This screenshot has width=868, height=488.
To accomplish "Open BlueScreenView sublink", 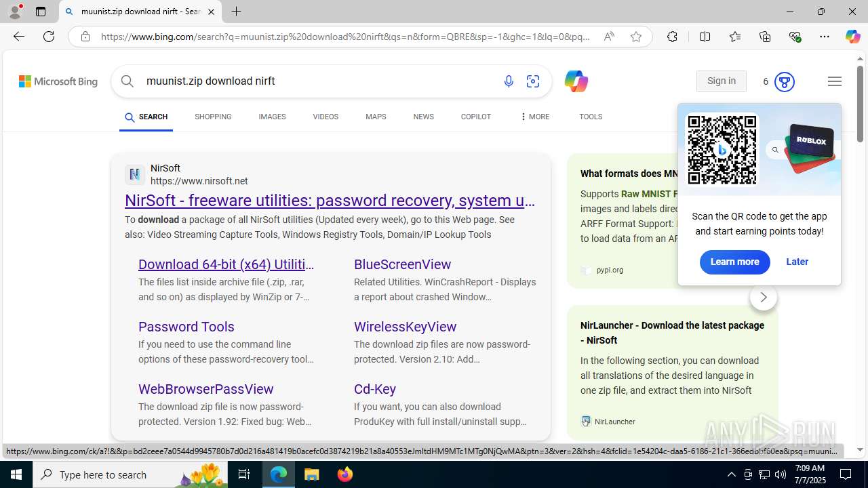I will (402, 264).
